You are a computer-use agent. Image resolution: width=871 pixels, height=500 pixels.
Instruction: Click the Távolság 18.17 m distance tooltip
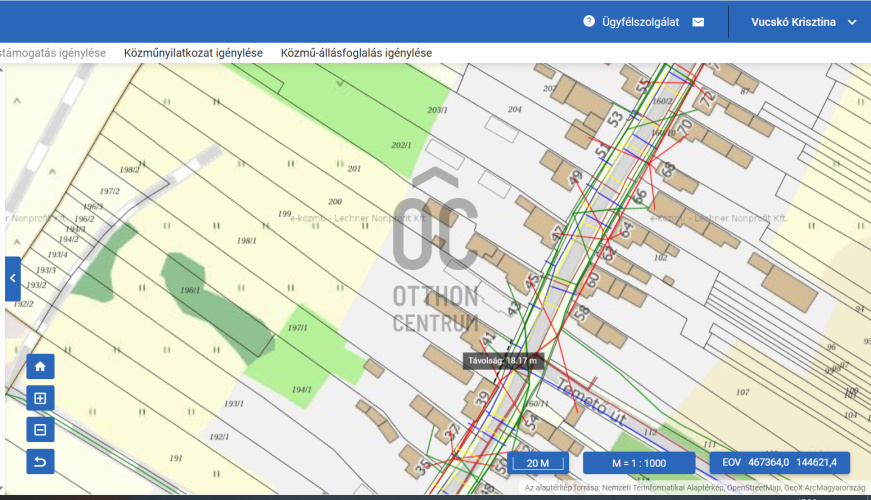click(x=504, y=360)
